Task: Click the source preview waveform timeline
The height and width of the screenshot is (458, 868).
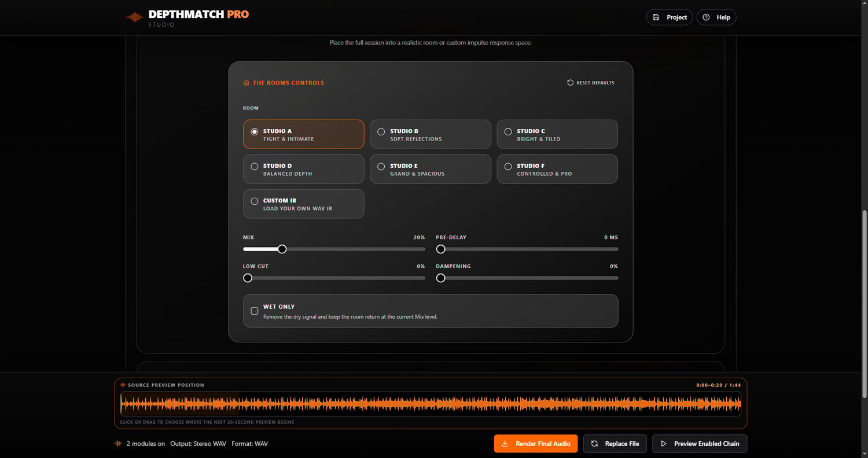Action: 431,404
